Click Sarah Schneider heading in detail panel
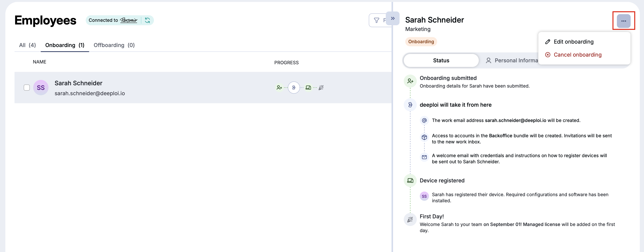The image size is (644, 252). tap(434, 20)
